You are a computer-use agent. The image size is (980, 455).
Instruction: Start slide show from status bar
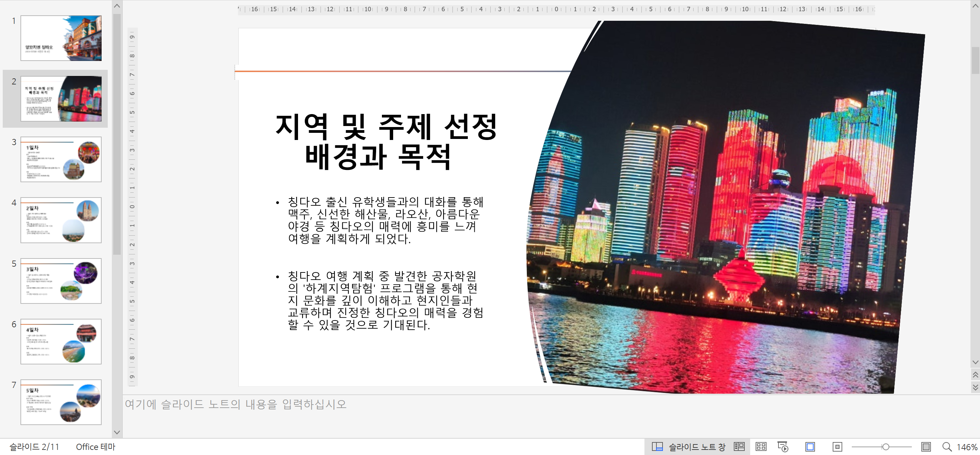coord(783,446)
